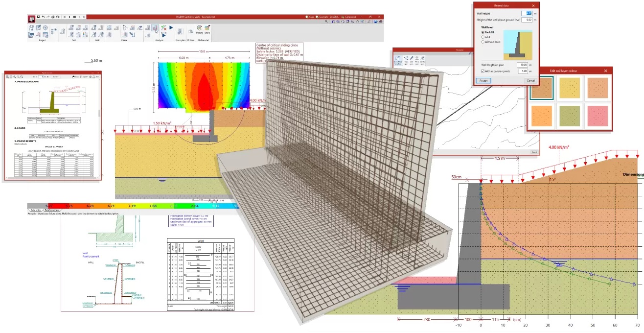Click the Share BIM model icon
This screenshot has height=333, width=644.
click(207, 28)
